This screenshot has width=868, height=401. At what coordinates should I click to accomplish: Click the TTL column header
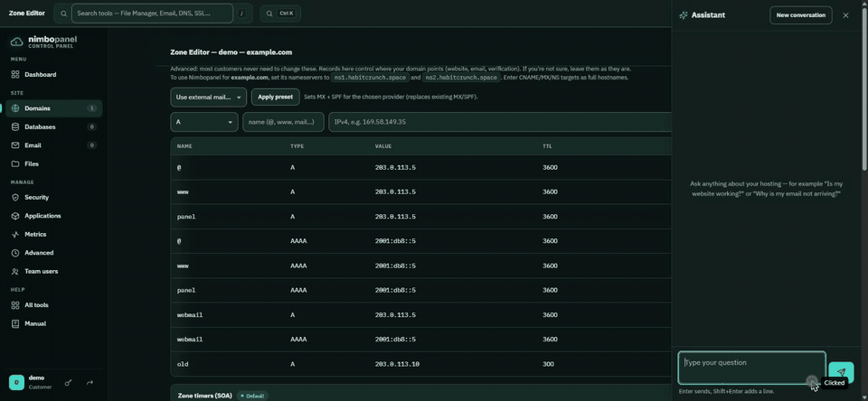547,146
